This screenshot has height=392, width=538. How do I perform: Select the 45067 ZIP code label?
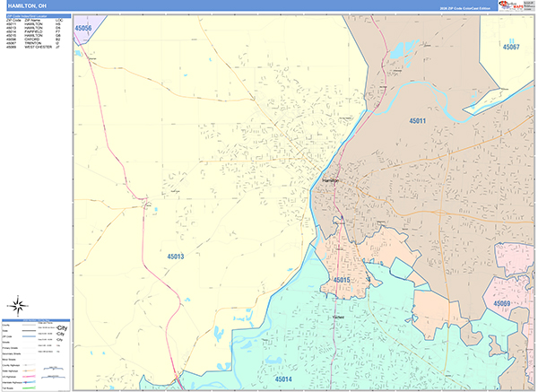[510, 46]
